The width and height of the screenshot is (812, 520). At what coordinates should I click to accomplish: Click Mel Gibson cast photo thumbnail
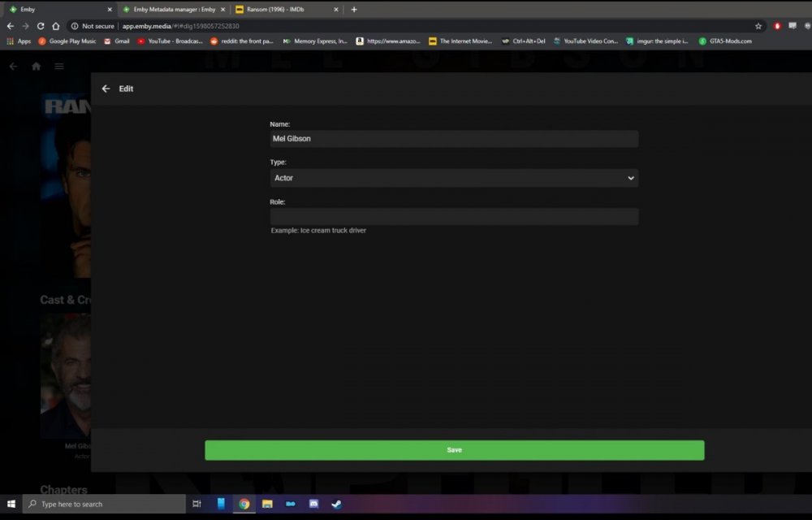click(66, 375)
